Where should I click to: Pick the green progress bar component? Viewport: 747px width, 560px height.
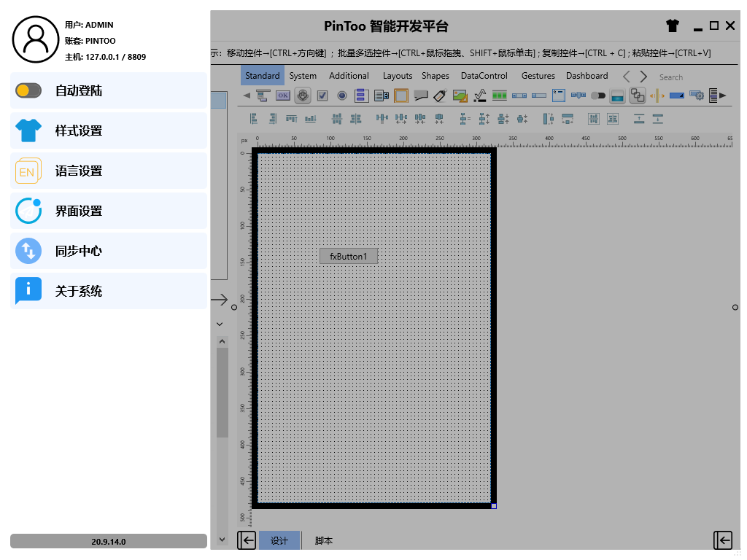499,96
